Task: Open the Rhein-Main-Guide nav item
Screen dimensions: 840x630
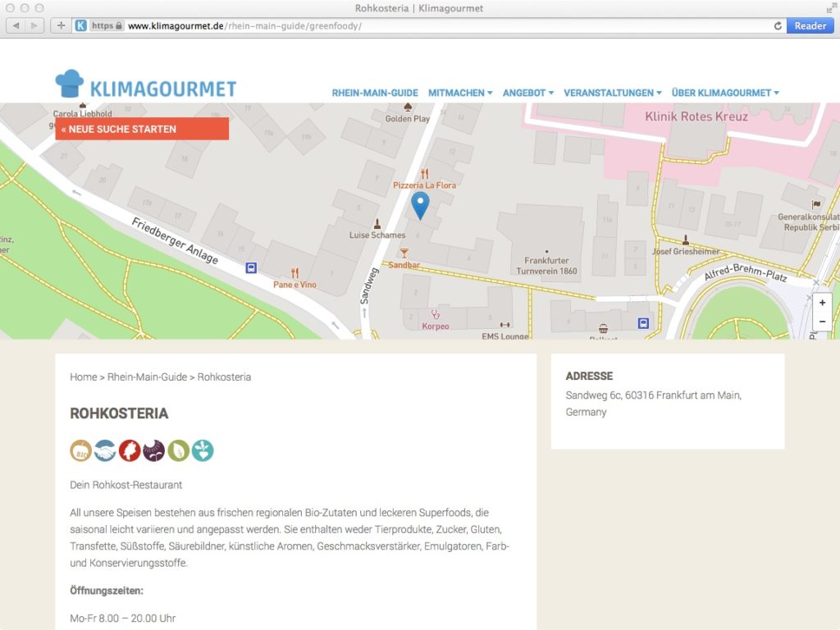Action: (375, 93)
